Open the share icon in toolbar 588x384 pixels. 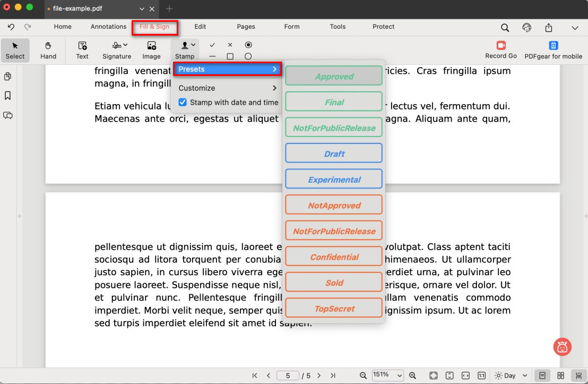pyautogui.click(x=549, y=28)
